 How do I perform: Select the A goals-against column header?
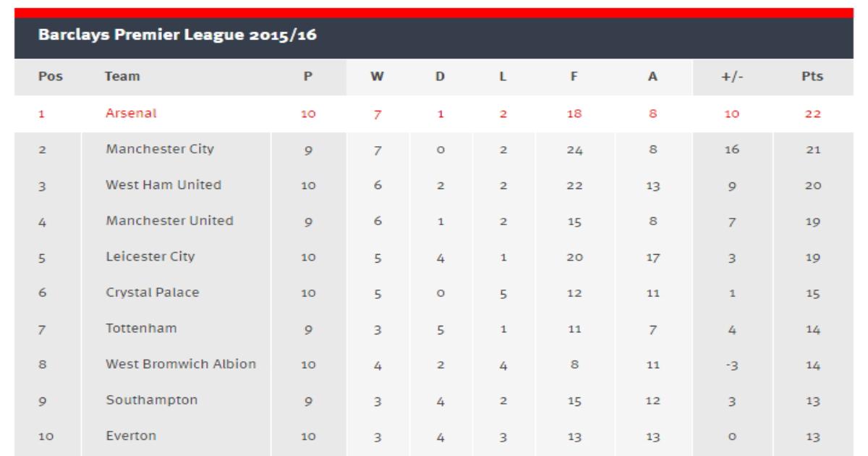652,76
